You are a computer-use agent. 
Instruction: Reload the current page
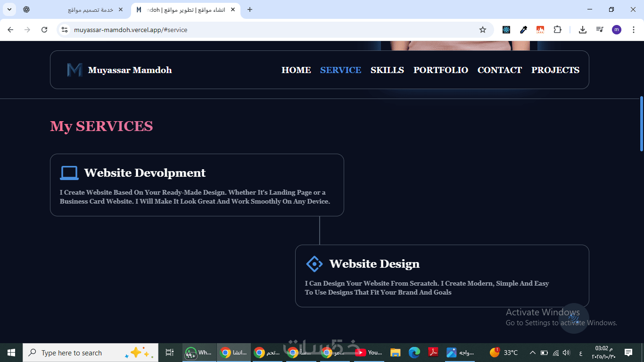[x=44, y=30]
